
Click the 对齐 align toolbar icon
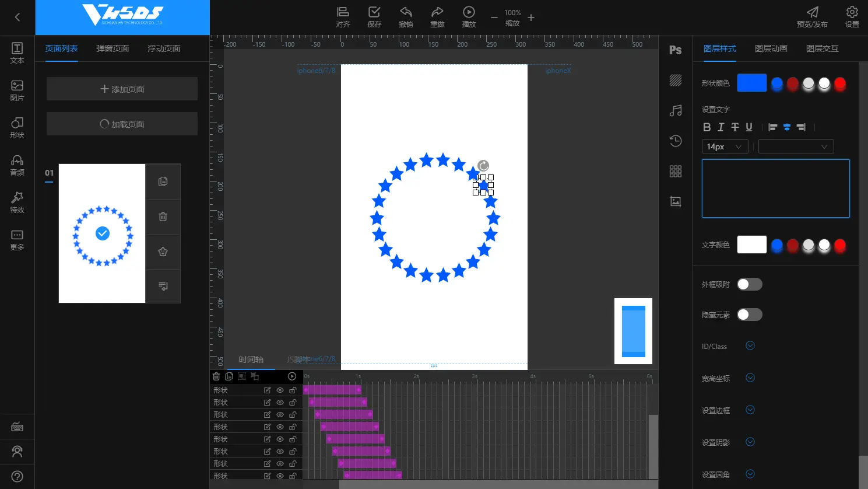pyautogui.click(x=343, y=18)
